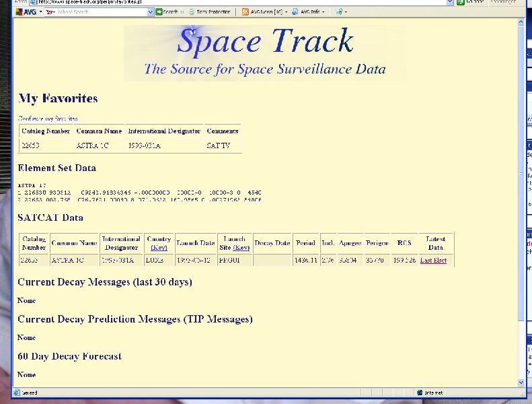Open the Configure my favorites link

(x=48, y=119)
